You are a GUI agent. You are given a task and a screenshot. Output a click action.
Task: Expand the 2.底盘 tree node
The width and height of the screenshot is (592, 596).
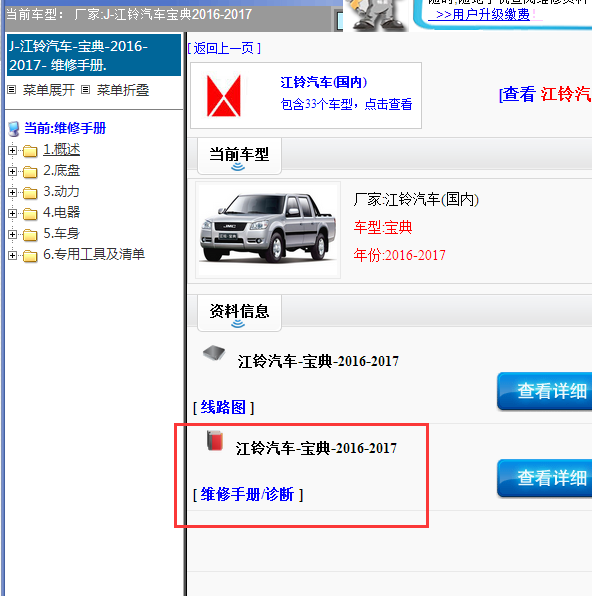tap(12, 171)
